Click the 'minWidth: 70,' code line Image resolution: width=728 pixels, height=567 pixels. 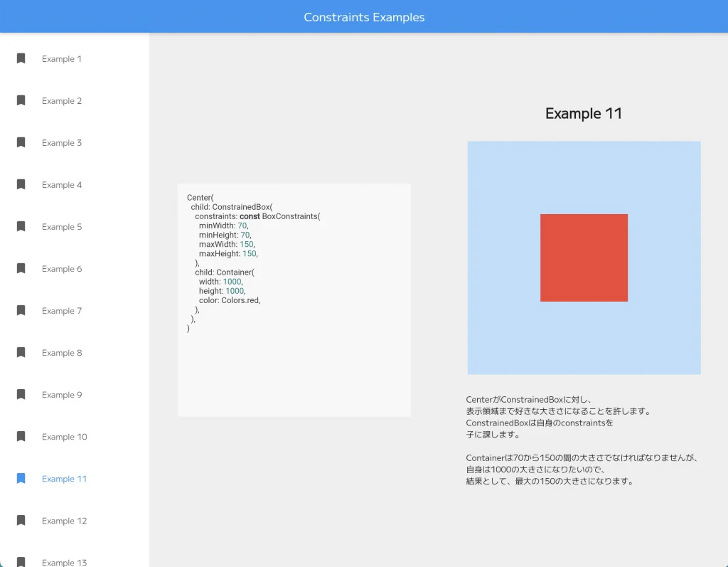pos(224,226)
